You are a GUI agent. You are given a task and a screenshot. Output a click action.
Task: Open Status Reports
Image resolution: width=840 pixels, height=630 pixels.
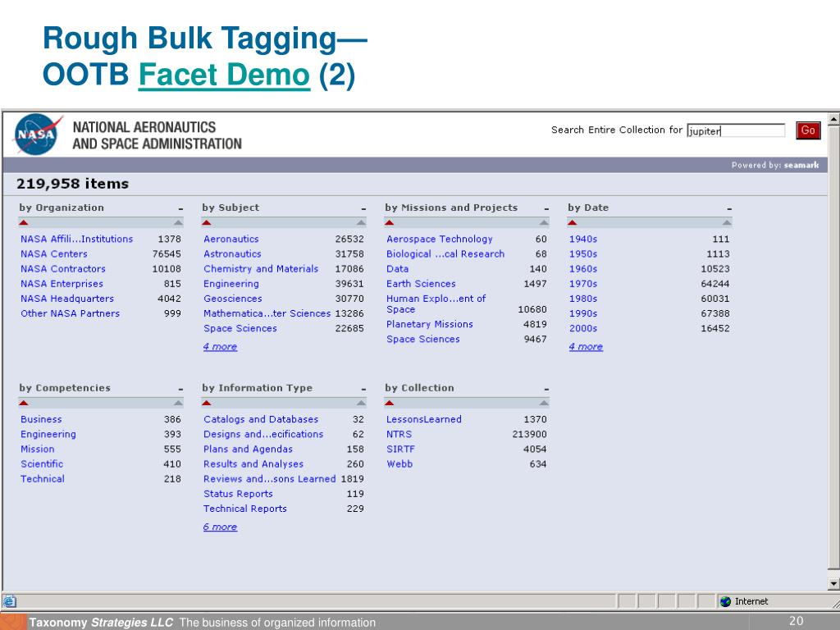pos(238,494)
